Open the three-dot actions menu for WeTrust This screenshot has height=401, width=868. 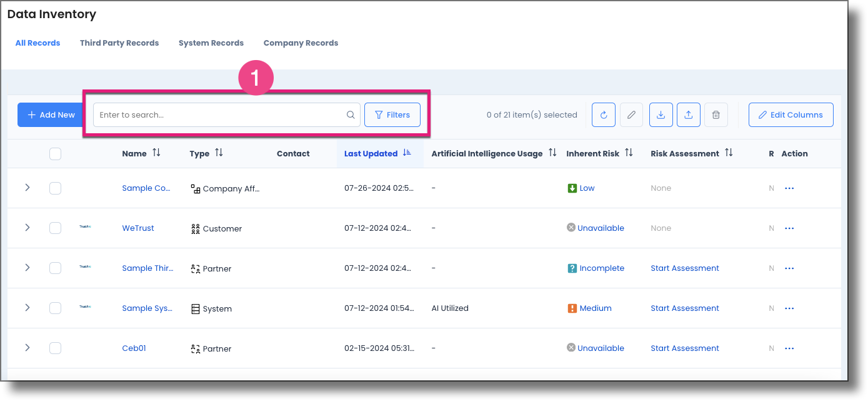pyautogui.click(x=789, y=228)
